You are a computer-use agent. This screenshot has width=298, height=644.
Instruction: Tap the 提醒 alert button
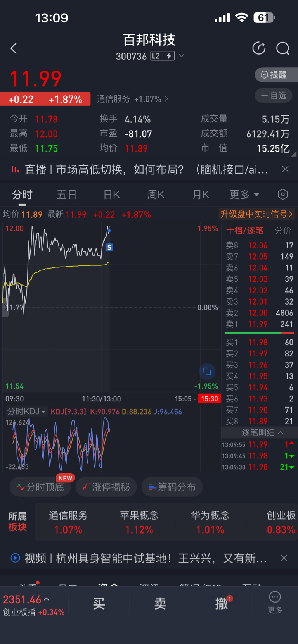[x=276, y=74]
